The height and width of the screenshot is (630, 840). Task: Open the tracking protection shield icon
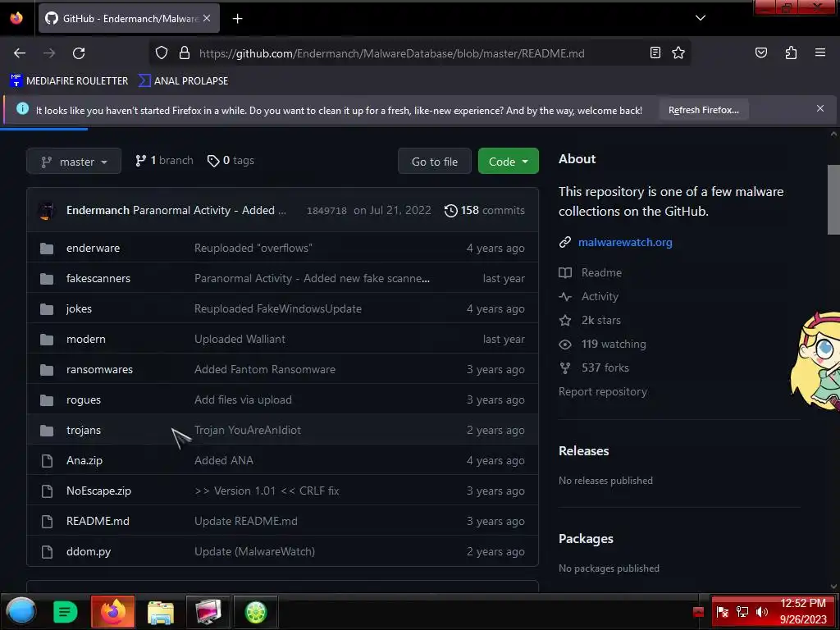(x=162, y=53)
